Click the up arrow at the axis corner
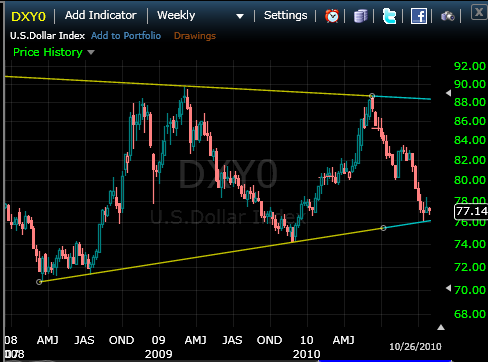The image size is (488, 362). (x=441, y=327)
